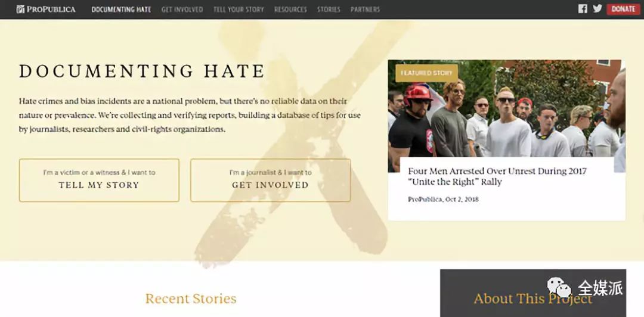The image size is (644, 317).
Task: Click the Tell My Story button
Action: (x=99, y=181)
